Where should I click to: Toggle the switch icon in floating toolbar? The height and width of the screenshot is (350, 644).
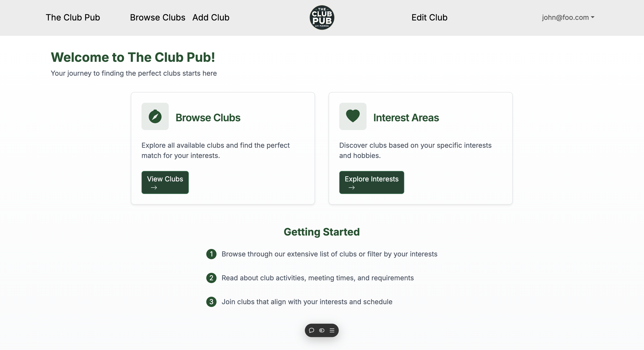point(322,330)
